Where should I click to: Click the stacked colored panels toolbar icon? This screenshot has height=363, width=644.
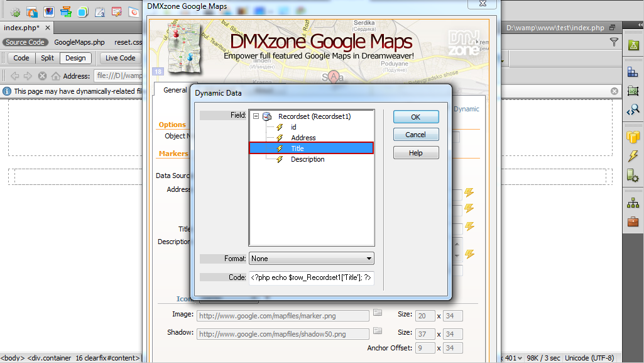tap(66, 12)
